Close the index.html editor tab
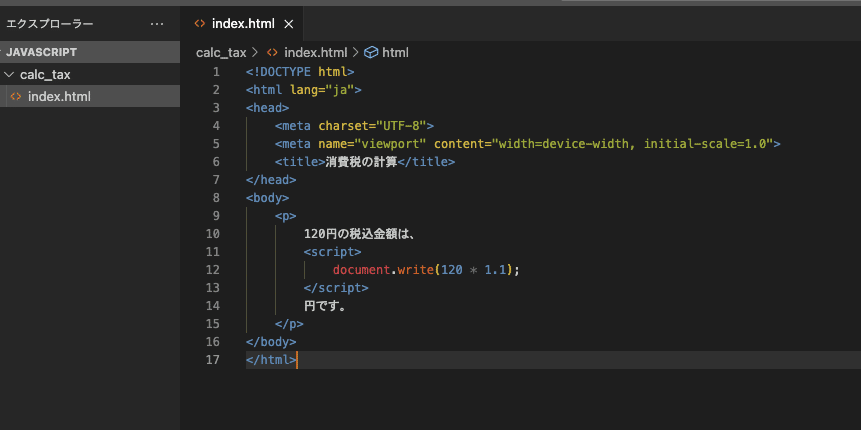861x430 pixels. (289, 23)
